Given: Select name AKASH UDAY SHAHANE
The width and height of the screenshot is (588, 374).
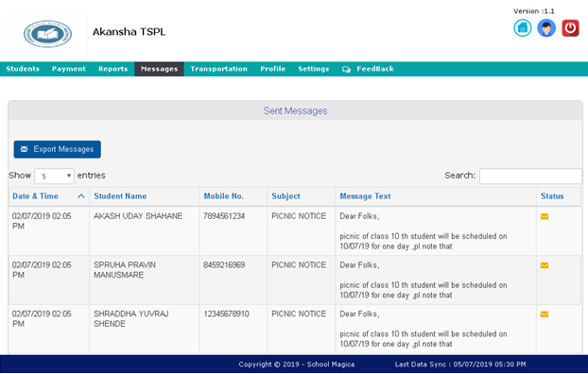Looking at the screenshot, I should click(138, 216).
